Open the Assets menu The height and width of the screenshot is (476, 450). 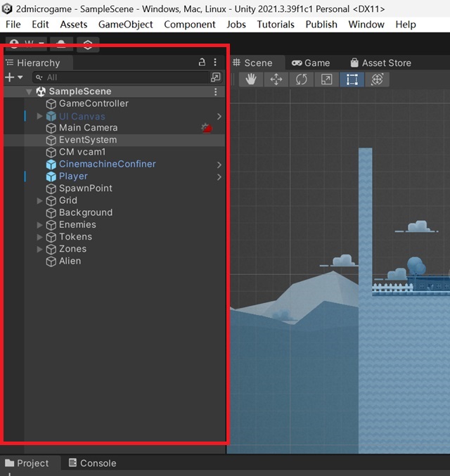click(x=74, y=25)
